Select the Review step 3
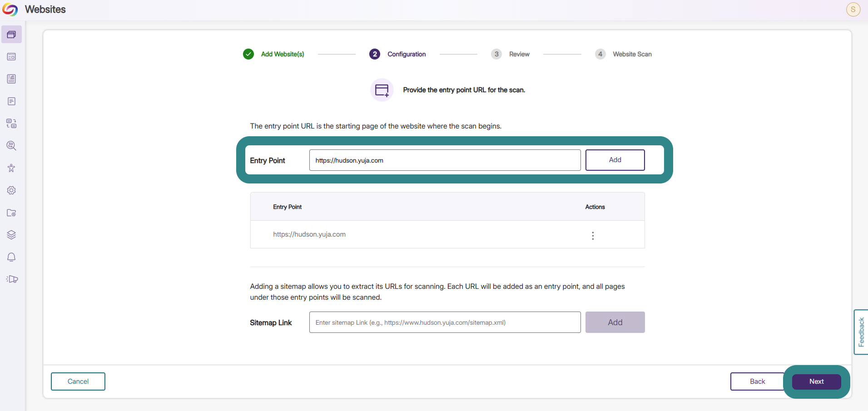The image size is (868, 411). point(510,54)
